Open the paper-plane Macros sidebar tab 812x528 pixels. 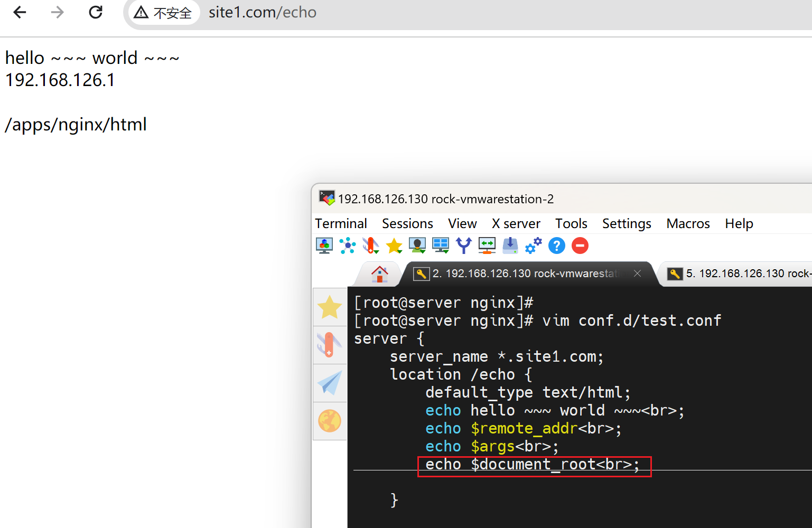point(330,383)
